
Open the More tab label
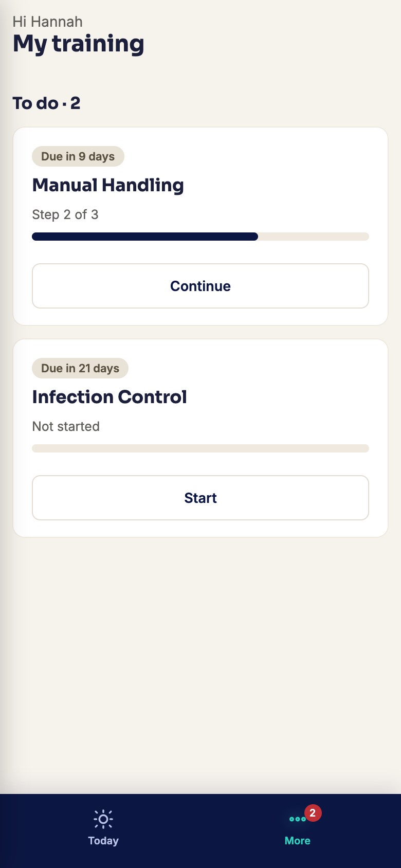pyautogui.click(x=298, y=841)
